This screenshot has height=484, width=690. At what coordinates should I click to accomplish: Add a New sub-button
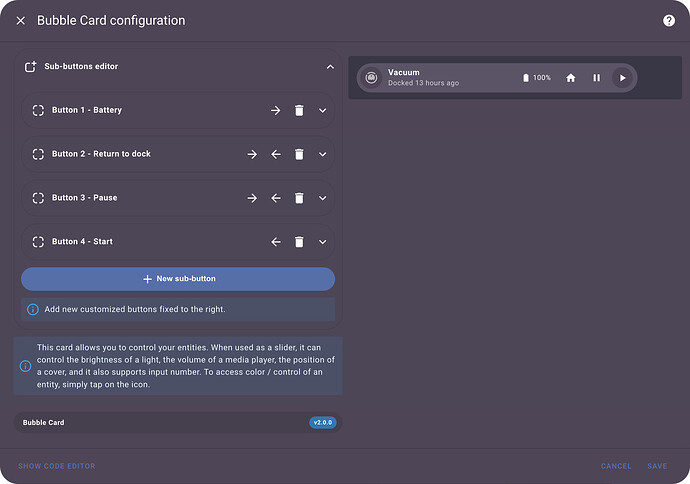(x=178, y=279)
